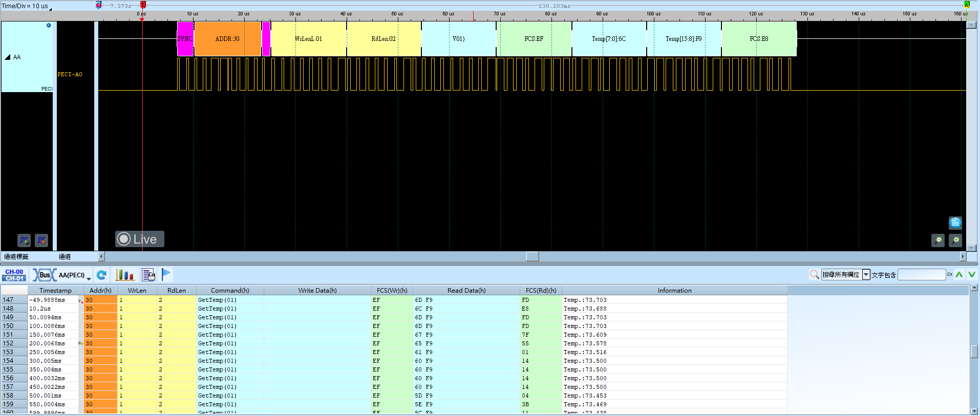Image resolution: width=980 pixels, height=416 pixels.
Task: Click the Command(h) column header
Action: pos(230,290)
